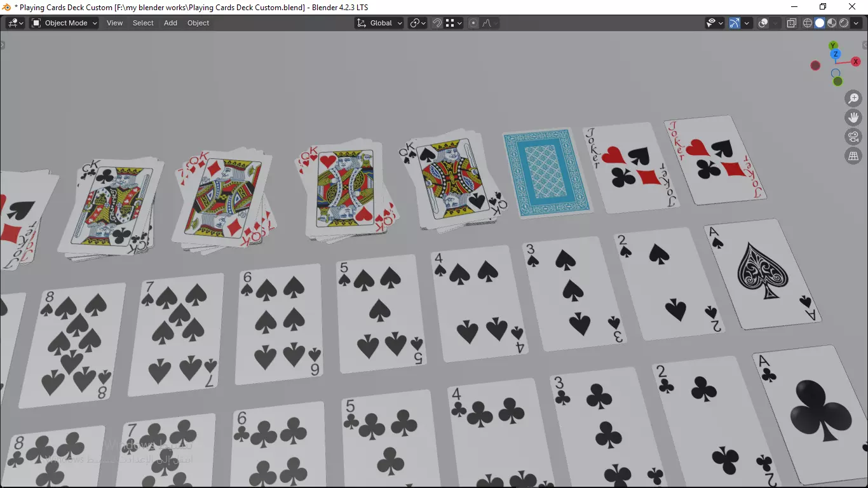Select the rightmost Joker card
Image resolution: width=868 pixels, height=488 pixels.
click(715, 159)
